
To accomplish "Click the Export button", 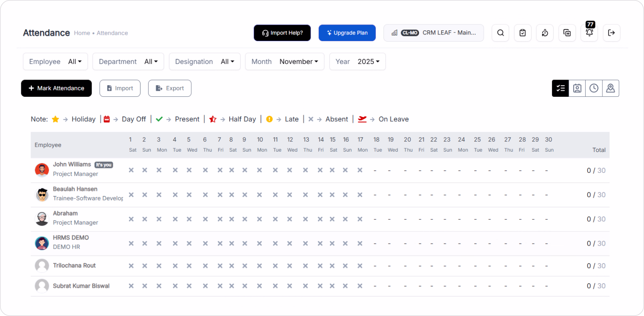I will pyautogui.click(x=170, y=88).
